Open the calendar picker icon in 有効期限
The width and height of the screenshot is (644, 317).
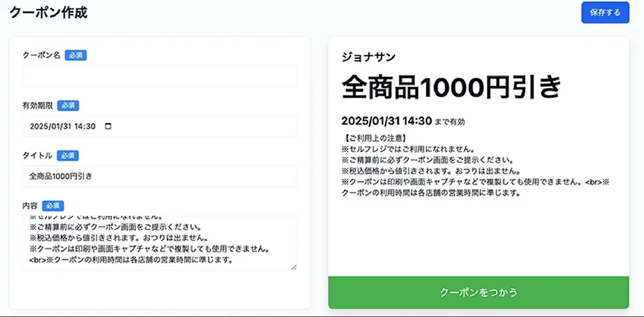point(108,126)
